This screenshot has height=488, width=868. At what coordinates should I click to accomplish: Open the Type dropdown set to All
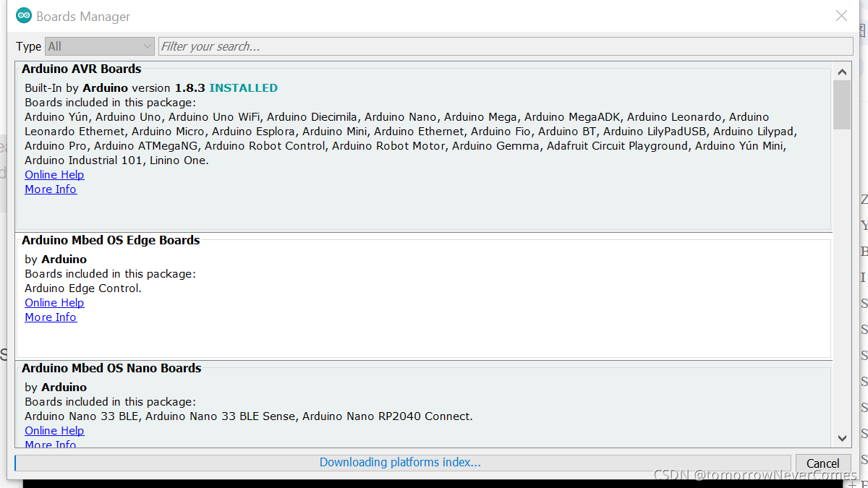coord(100,46)
